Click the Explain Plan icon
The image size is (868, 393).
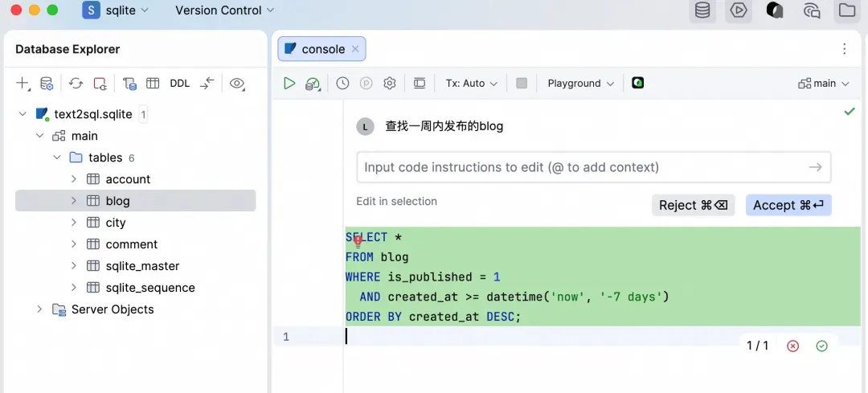[313, 84]
